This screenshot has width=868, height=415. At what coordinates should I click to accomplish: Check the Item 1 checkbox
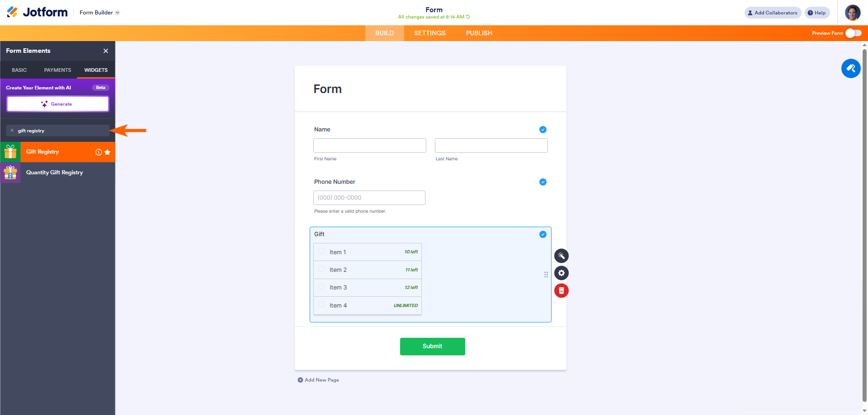tap(321, 252)
